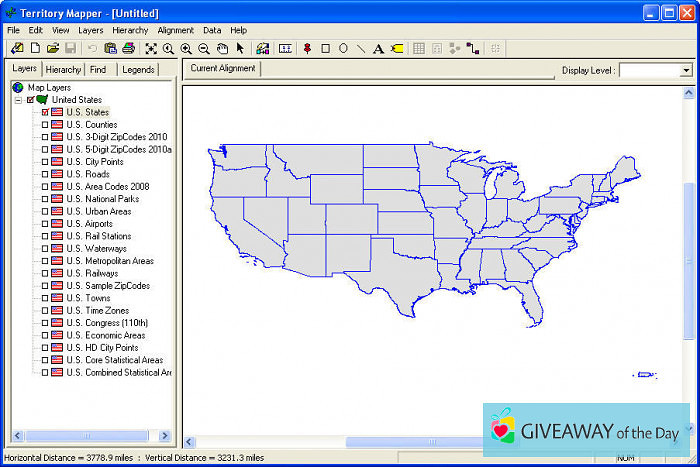Click the Open file folder icon
Image resolution: width=700 pixels, height=467 pixels.
tap(53, 48)
